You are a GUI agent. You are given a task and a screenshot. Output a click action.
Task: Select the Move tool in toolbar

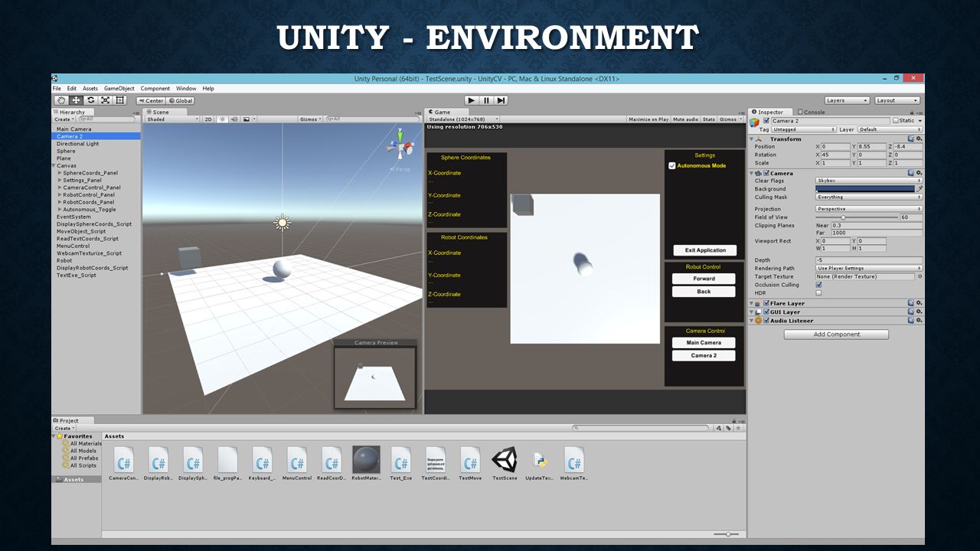click(x=76, y=100)
